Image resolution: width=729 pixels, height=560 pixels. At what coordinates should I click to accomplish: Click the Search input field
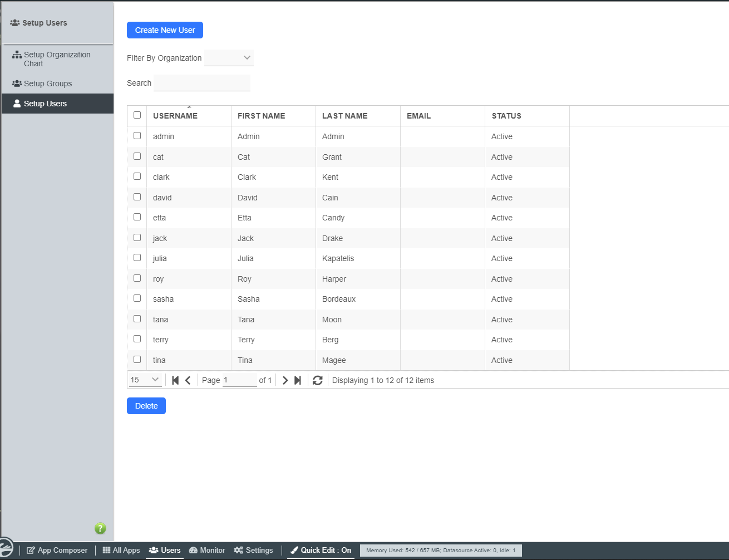click(x=202, y=83)
